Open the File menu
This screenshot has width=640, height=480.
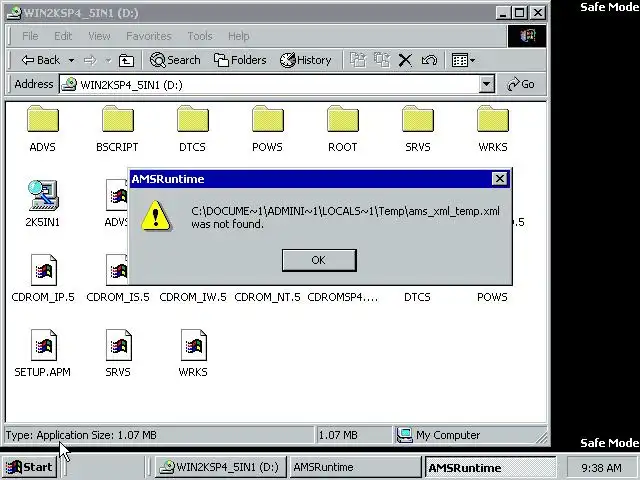(x=30, y=36)
